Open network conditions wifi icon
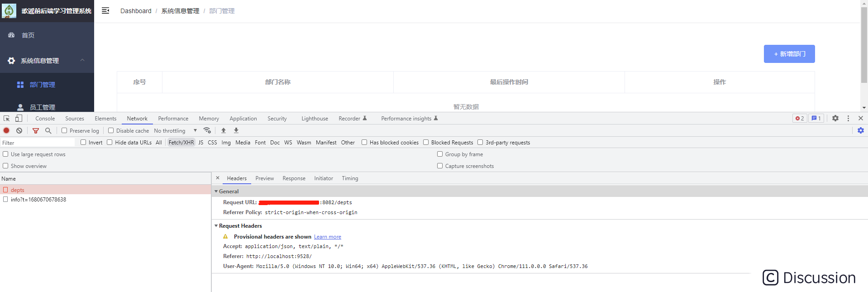 [x=207, y=130]
